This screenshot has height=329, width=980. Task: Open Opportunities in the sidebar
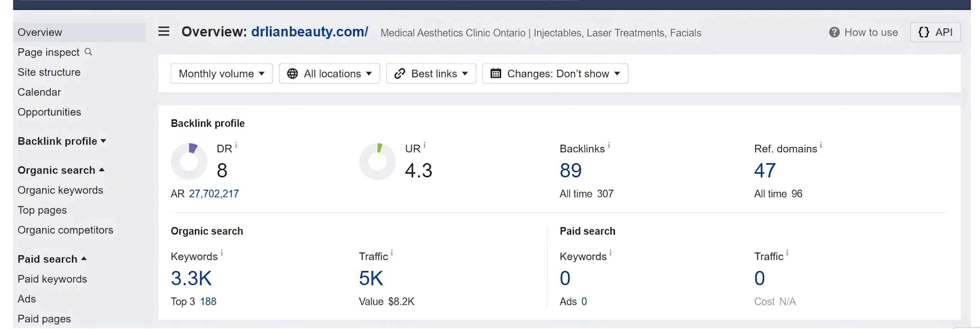(49, 112)
